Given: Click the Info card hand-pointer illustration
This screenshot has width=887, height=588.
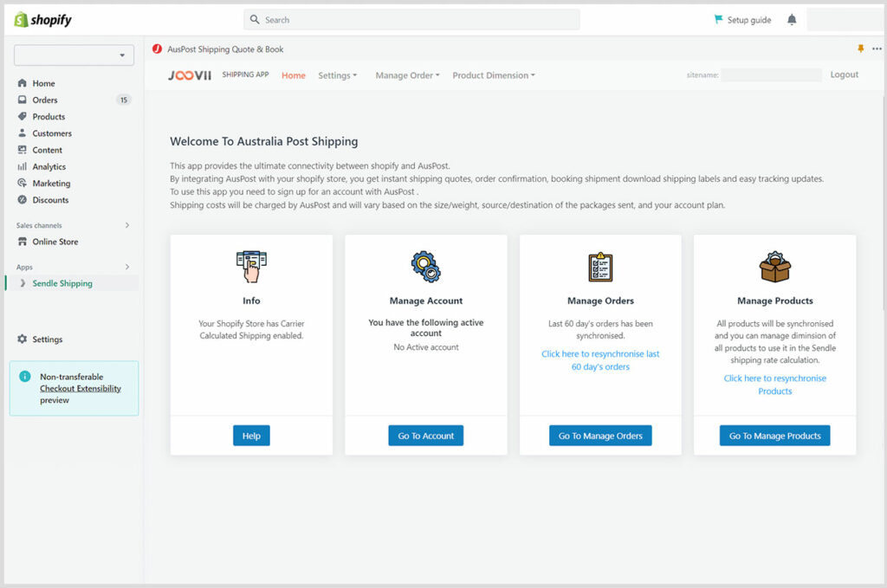Looking at the screenshot, I should tap(251, 267).
